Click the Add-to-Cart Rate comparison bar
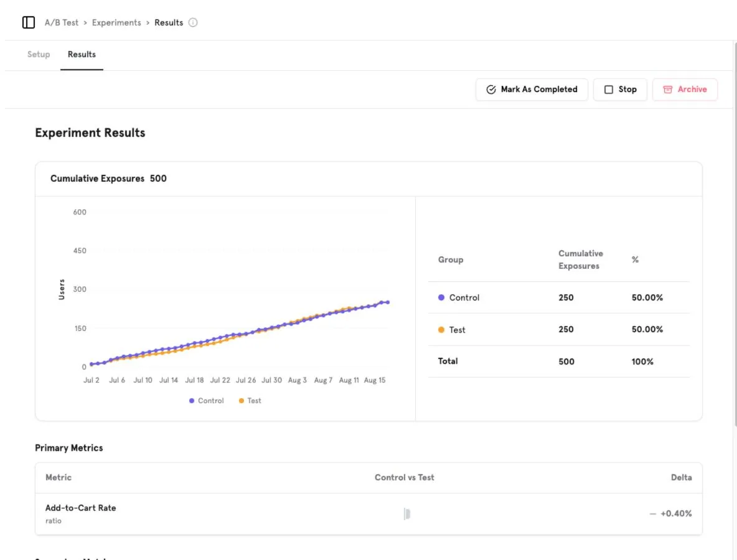 click(x=407, y=514)
